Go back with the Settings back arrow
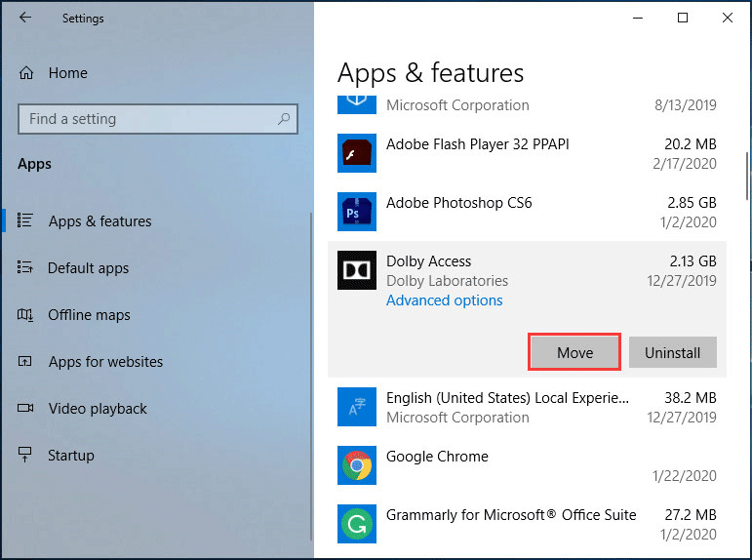The height and width of the screenshot is (560, 752). click(x=25, y=18)
